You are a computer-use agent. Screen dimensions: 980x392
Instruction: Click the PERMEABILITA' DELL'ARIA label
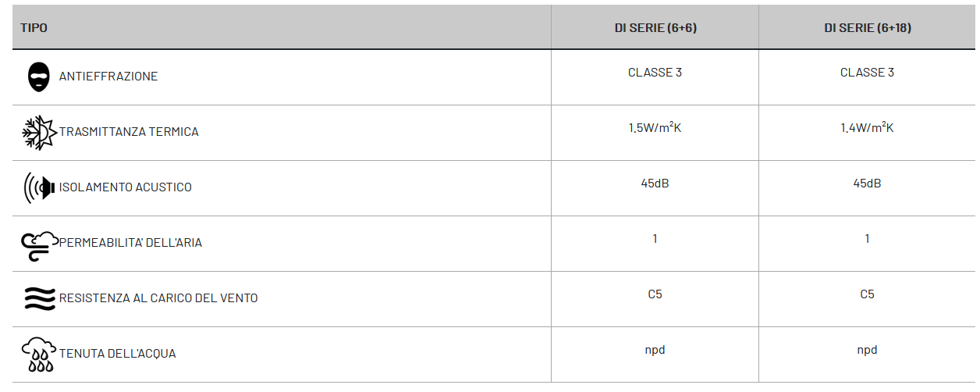[130, 243]
